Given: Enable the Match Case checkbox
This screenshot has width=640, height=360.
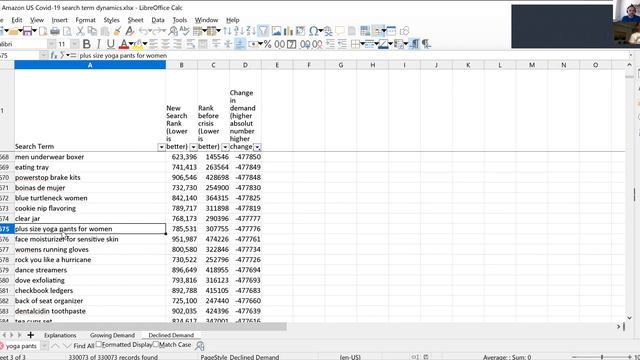Looking at the screenshot, I should click(156, 345).
